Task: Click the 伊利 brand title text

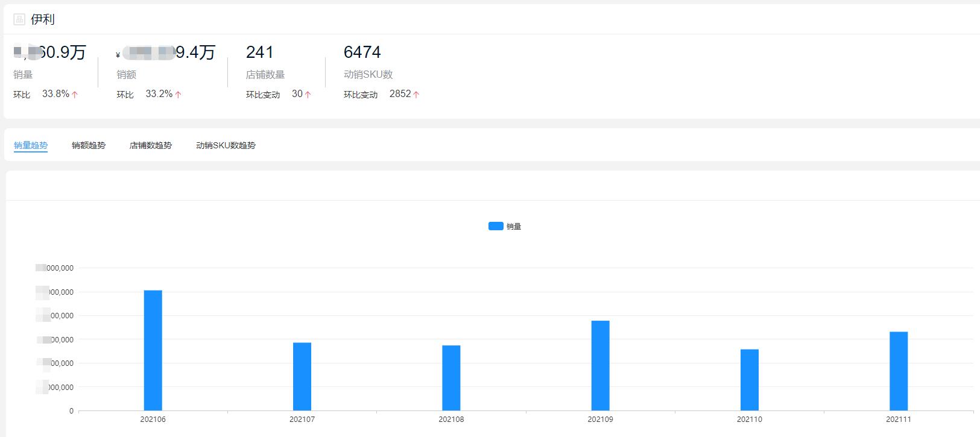Action: pyautogui.click(x=43, y=19)
